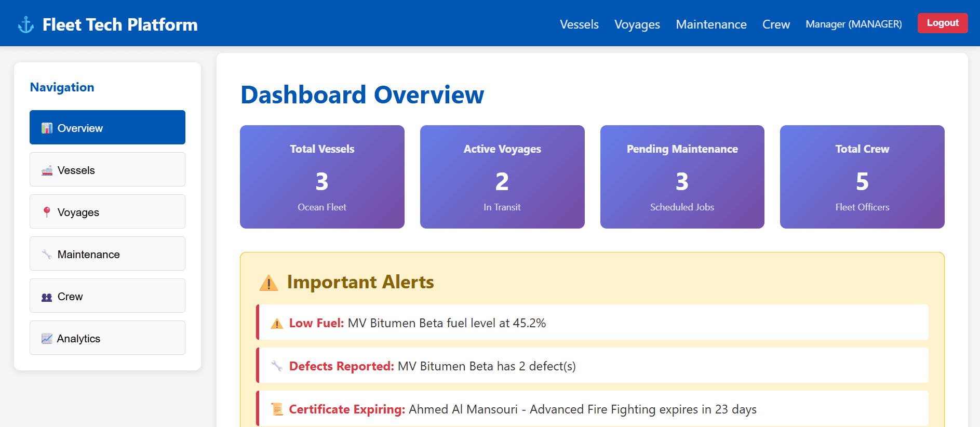Image resolution: width=980 pixels, height=427 pixels.
Task: Open Crew in the top navigation bar
Action: pyautogui.click(x=776, y=24)
